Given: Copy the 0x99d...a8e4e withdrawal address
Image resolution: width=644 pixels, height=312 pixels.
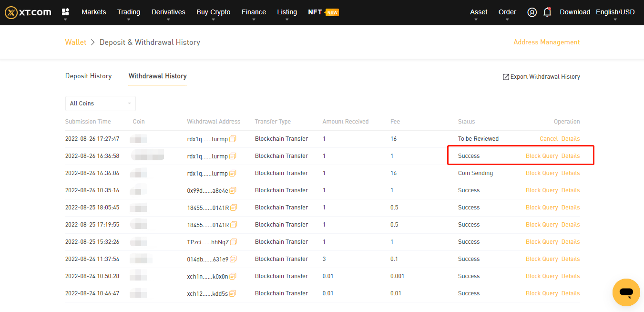Looking at the screenshot, I should coord(233,190).
